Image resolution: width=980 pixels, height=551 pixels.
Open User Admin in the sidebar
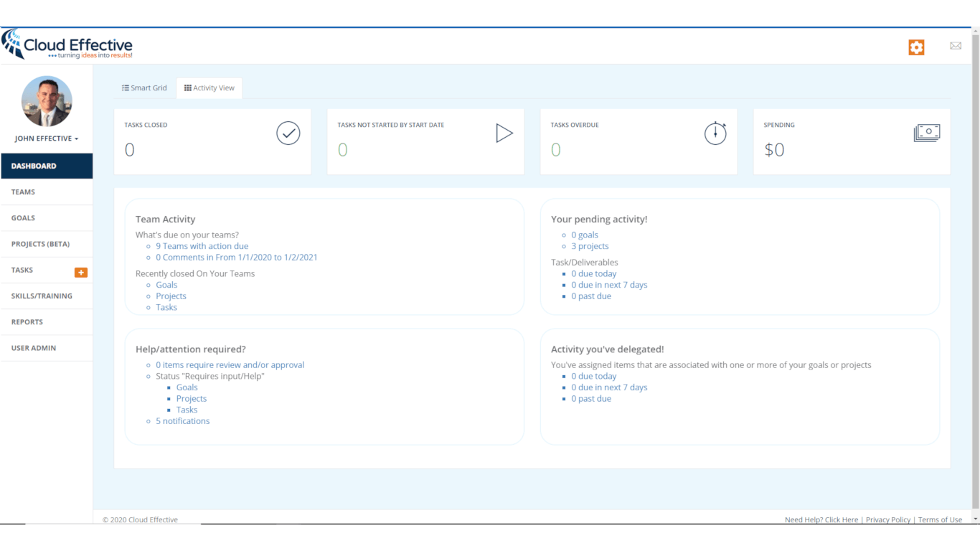point(47,348)
